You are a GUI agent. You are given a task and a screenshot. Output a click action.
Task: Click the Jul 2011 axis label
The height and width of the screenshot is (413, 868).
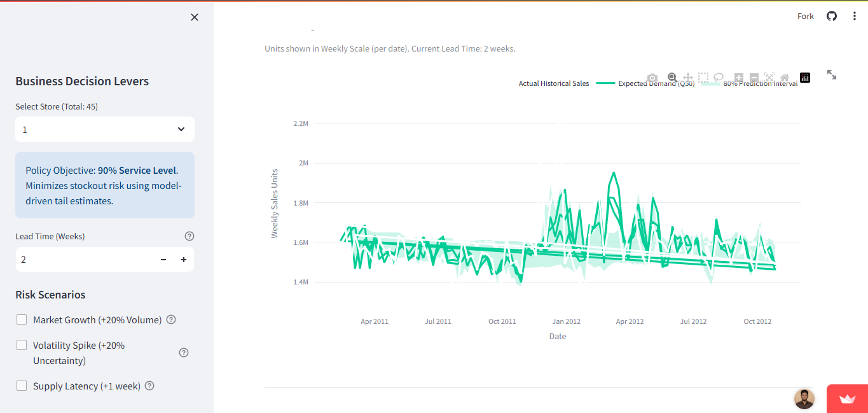[x=438, y=321]
